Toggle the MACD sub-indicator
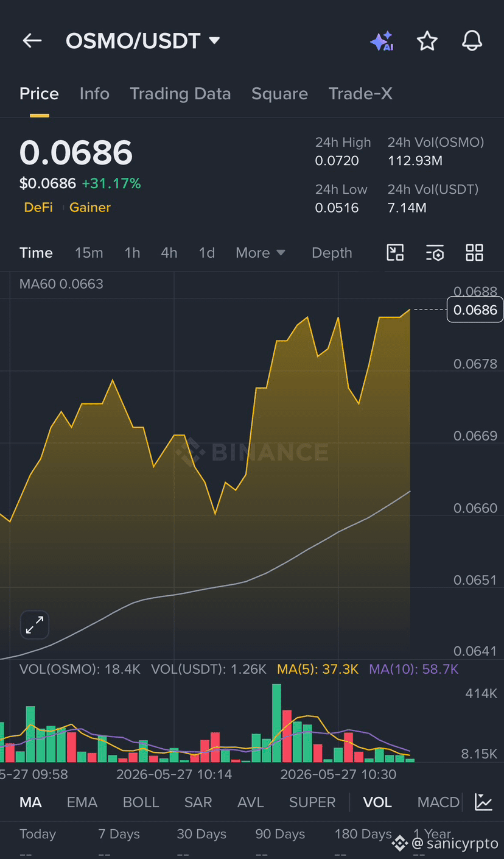Viewport: 504px width, 859px height. [438, 802]
